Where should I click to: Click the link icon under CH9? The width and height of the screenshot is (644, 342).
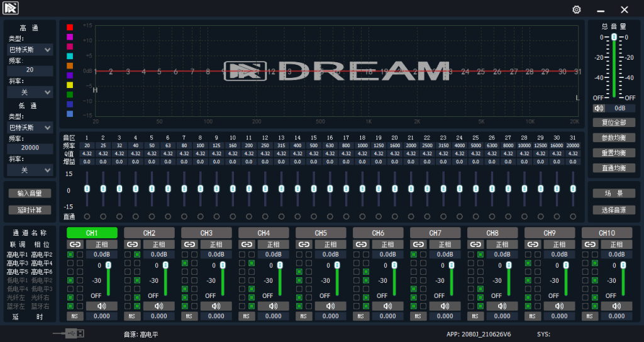(x=533, y=245)
